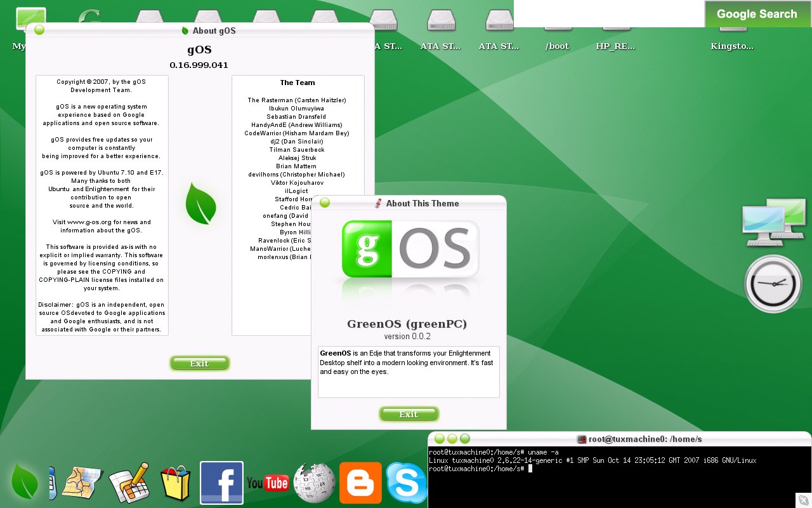The width and height of the screenshot is (812, 508).
Task: Open the spreadsheet with pencil dock icon
Action: point(129,483)
